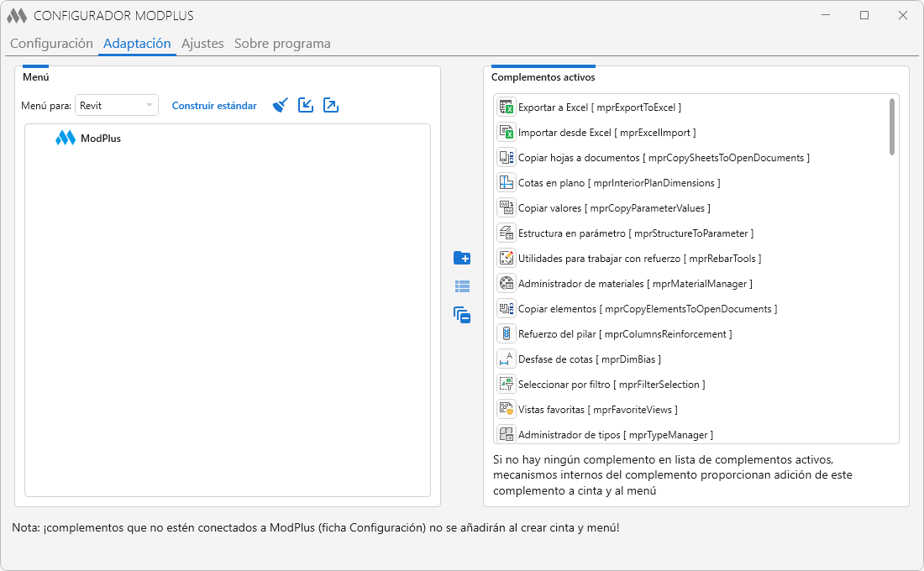Click the Administrador de materiales icon
The height and width of the screenshot is (571, 924).
507,284
